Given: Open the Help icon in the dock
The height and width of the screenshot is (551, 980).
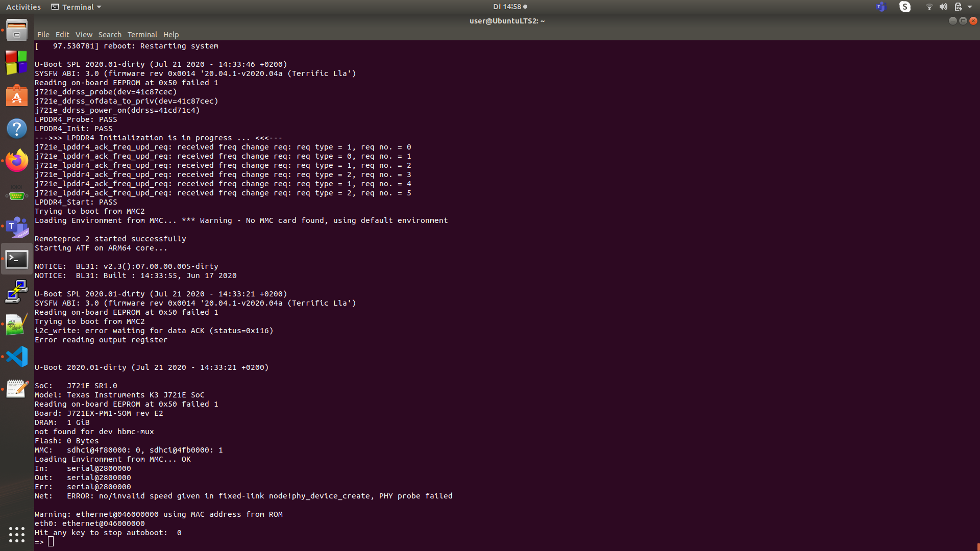Looking at the screenshot, I should click(17, 128).
